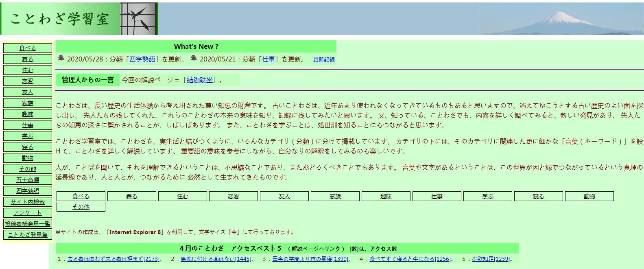Open 五十音順 in the sidebar
Image resolution: width=644 pixels, height=269 pixels.
click(x=28, y=180)
